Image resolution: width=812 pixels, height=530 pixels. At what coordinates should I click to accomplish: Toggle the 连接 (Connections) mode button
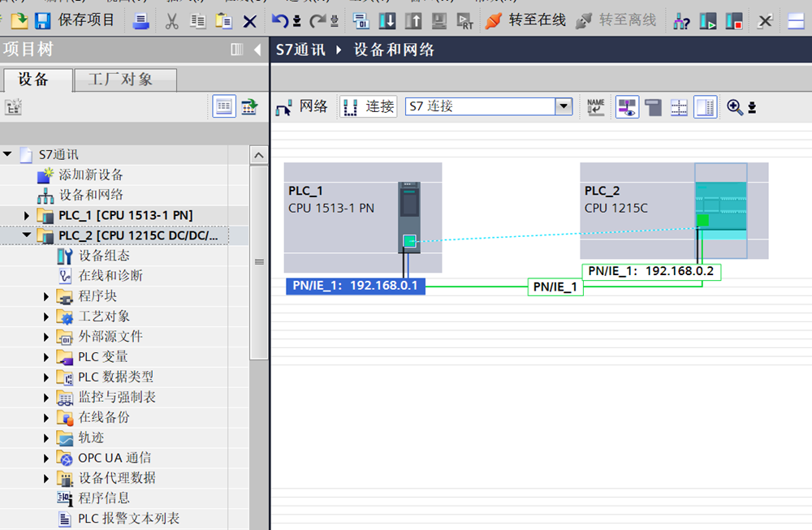369,107
